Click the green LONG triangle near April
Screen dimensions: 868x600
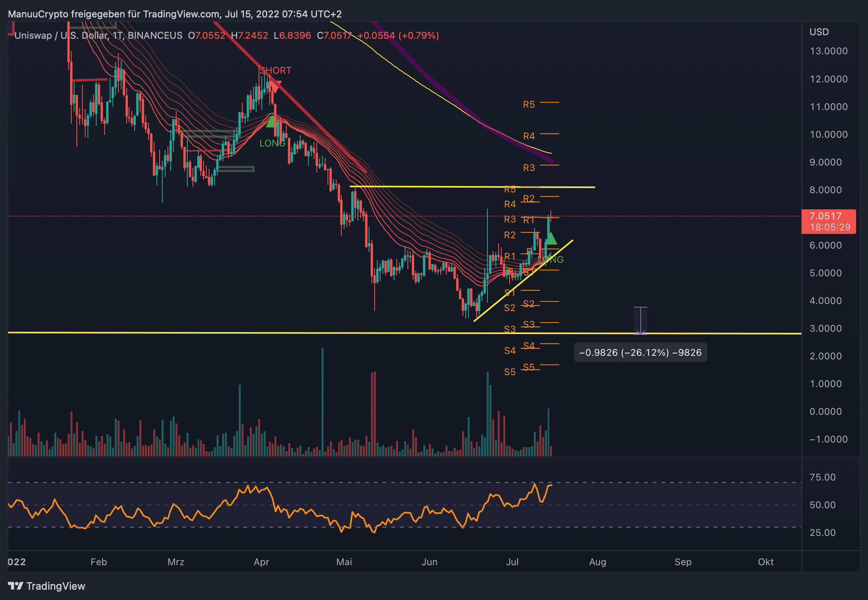pos(271,121)
